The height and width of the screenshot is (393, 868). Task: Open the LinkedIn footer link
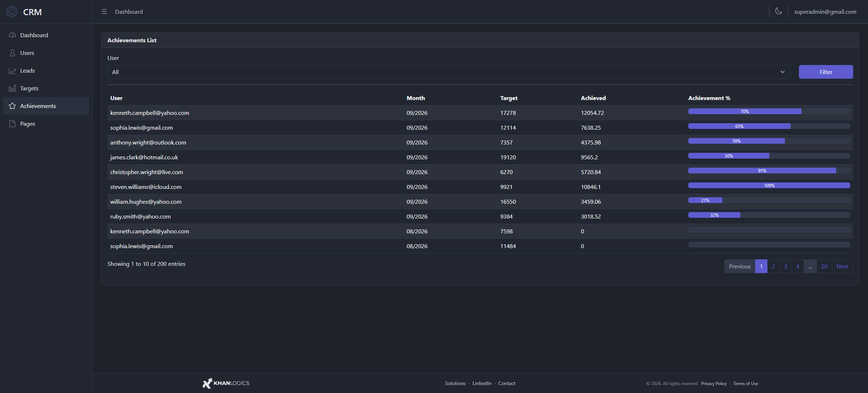(x=482, y=384)
